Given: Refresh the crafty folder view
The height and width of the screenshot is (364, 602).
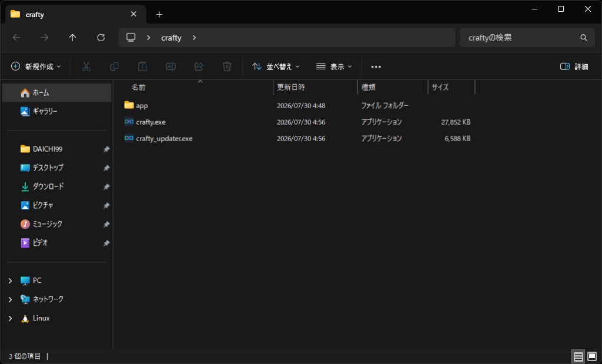Looking at the screenshot, I should (101, 38).
